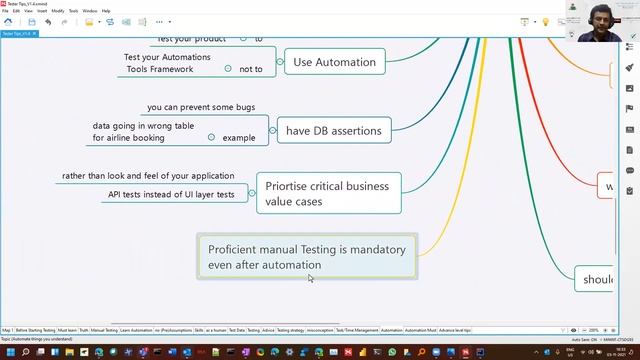Open the Themes panel in sidebar

click(630, 129)
